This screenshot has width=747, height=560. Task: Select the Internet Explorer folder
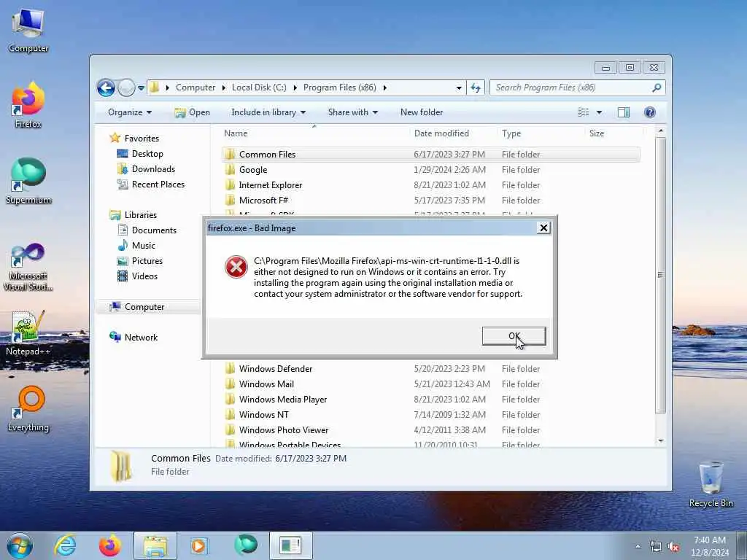(430, 184)
